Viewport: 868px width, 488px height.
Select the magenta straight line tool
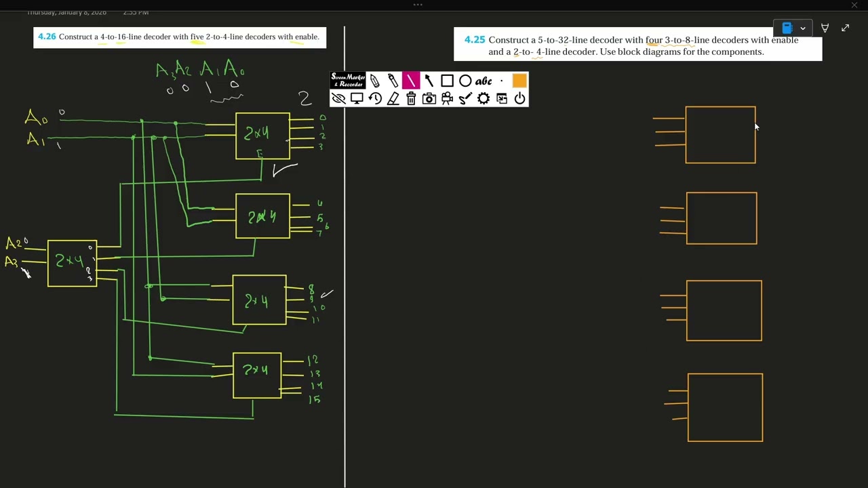point(411,81)
